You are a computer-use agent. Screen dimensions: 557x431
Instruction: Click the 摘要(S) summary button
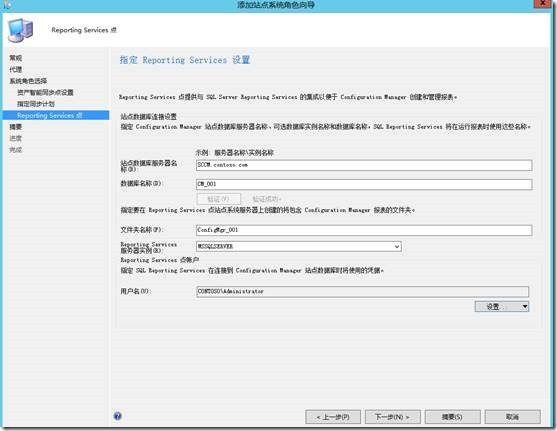pyautogui.click(x=452, y=417)
